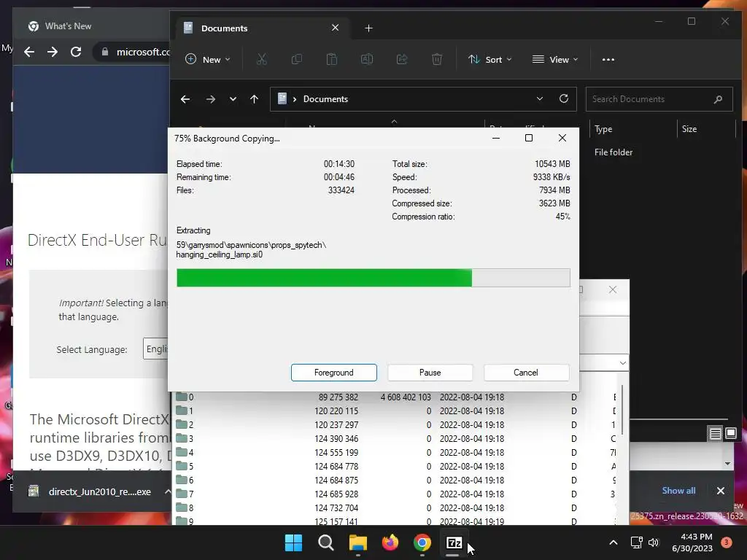Open notification badge showing 3
747x560 pixels.
pyautogui.click(x=727, y=542)
